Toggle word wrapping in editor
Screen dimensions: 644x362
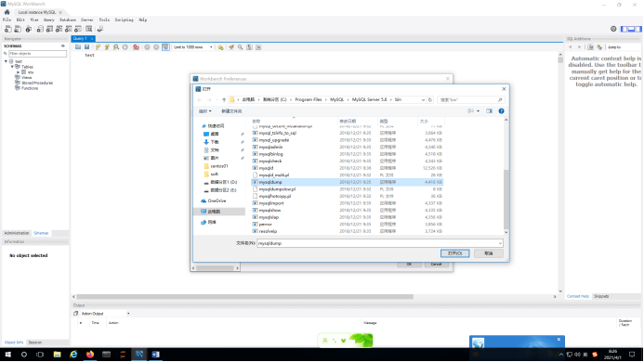tap(258, 47)
